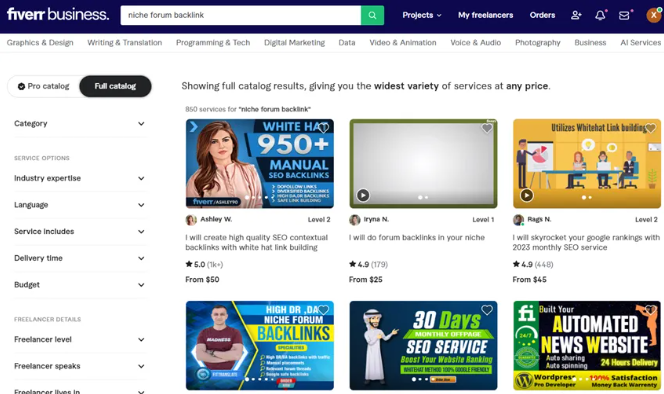Screen dimensions: 664x394
Task: Open the Programming & Tech category
Action: (x=213, y=42)
